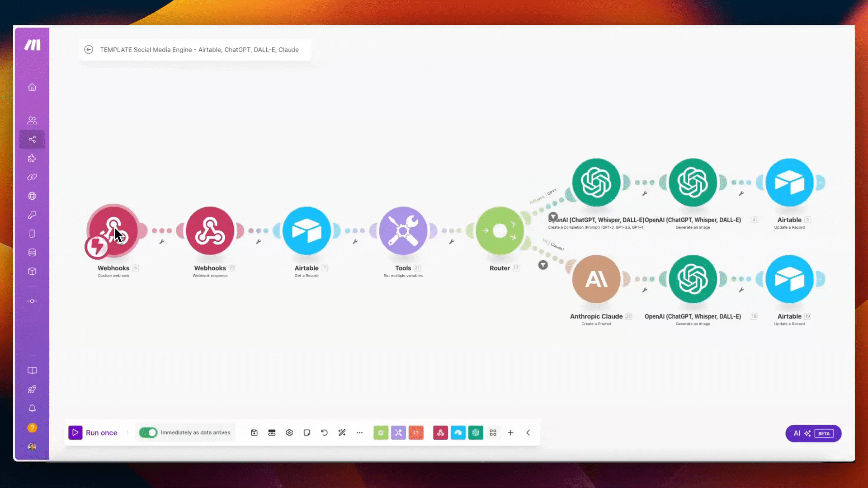Open scenario settings gear in bottom toolbar
Screen dimensions: 868x488
[289, 432]
